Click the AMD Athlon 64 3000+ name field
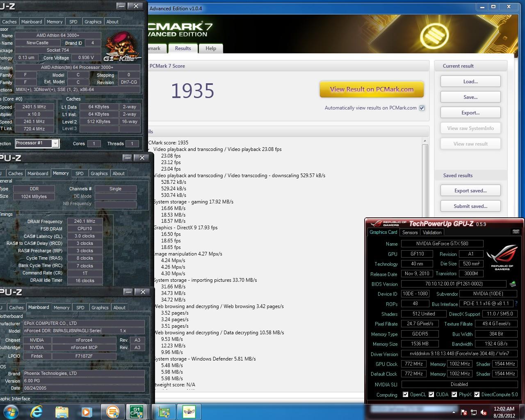 [57, 35]
